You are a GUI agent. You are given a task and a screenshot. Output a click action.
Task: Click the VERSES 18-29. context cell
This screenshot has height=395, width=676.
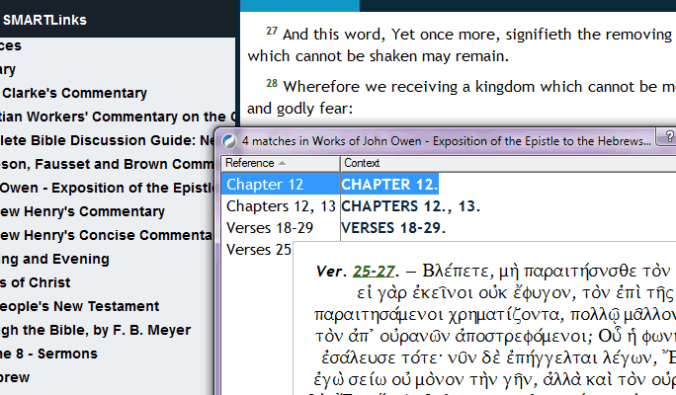click(x=393, y=228)
